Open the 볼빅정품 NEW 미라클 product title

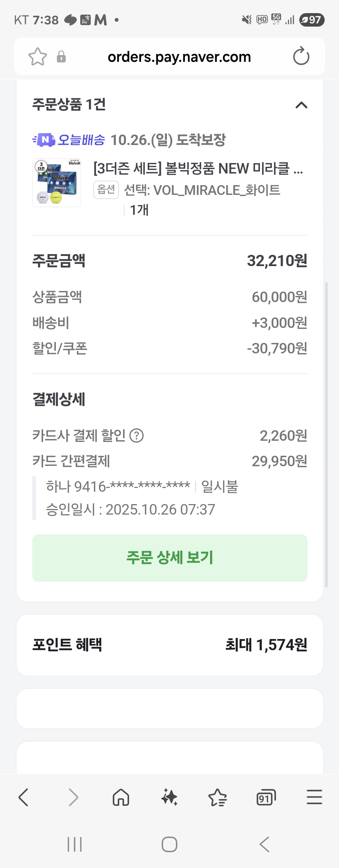point(198,169)
